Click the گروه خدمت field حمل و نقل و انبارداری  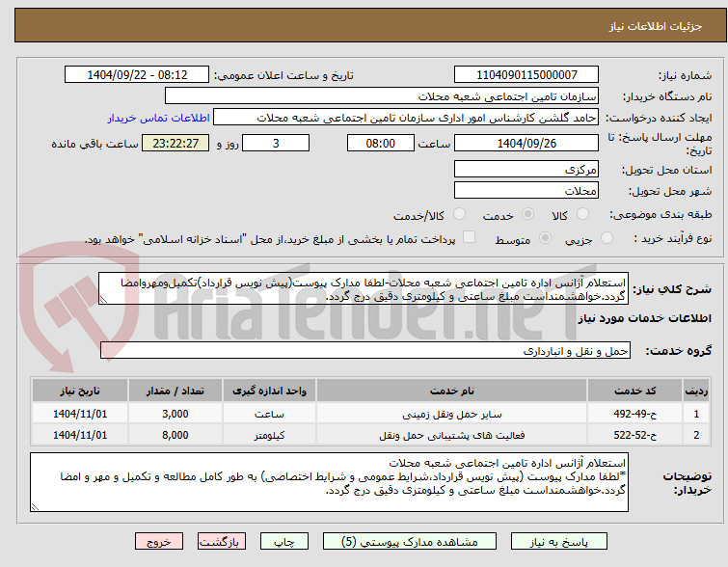click(364, 351)
